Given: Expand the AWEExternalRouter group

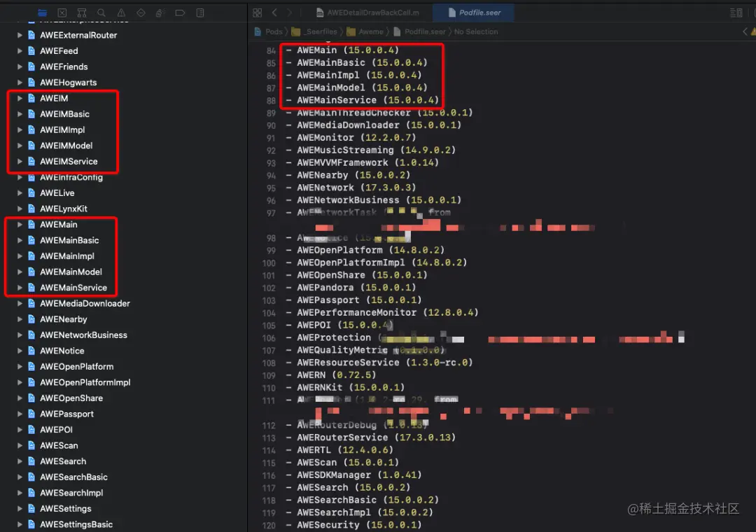Looking at the screenshot, I should [20, 35].
